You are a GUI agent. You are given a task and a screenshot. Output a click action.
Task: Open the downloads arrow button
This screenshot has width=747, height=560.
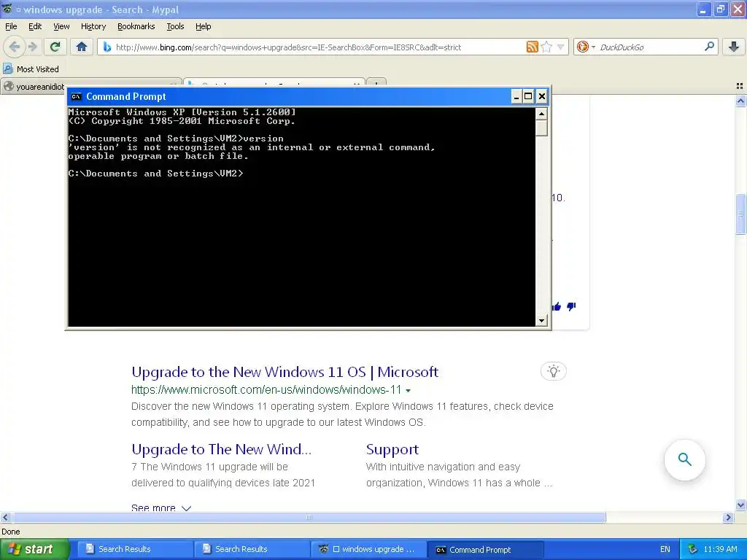[x=734, y=47]
